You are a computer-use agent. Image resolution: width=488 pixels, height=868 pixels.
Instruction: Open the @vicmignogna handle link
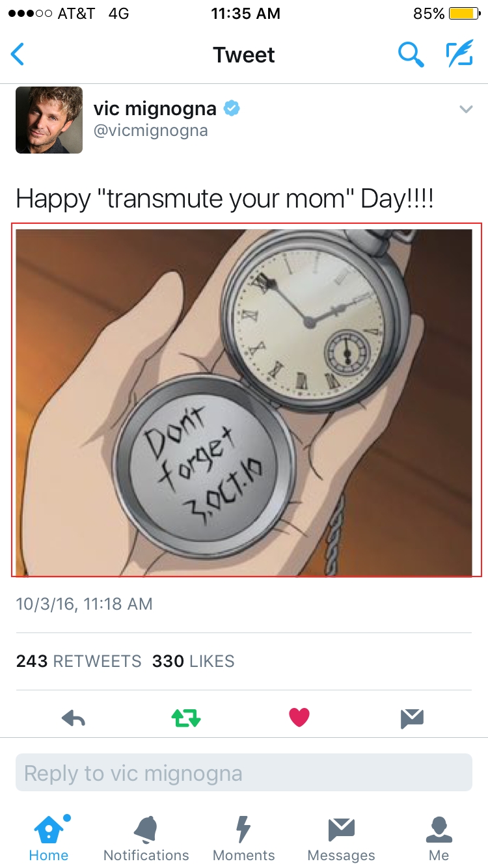pos(151,131)
